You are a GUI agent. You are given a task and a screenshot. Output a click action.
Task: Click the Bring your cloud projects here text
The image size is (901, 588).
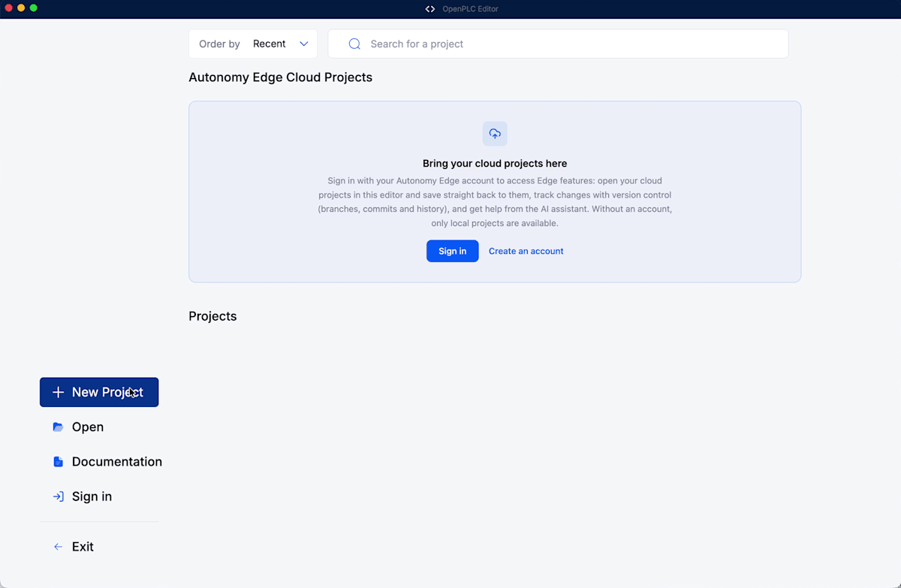495,163
